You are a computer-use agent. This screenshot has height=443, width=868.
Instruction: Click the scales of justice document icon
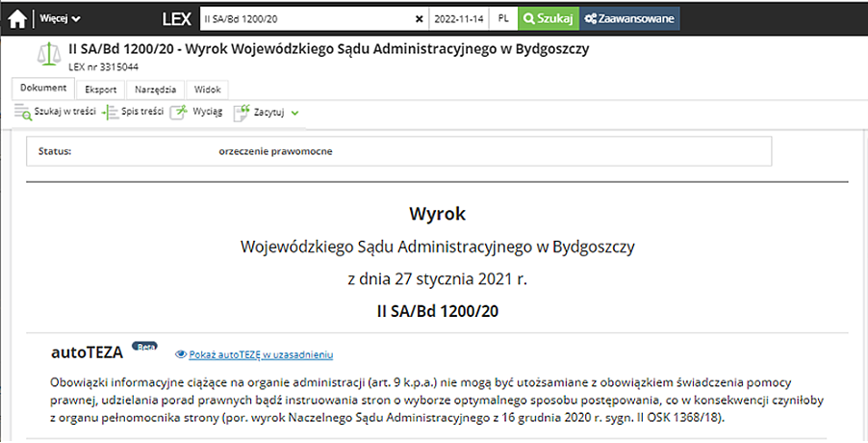[47, 56]
